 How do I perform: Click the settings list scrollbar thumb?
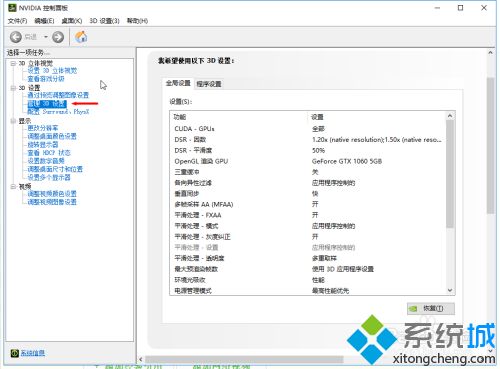[x=450, y=174]
